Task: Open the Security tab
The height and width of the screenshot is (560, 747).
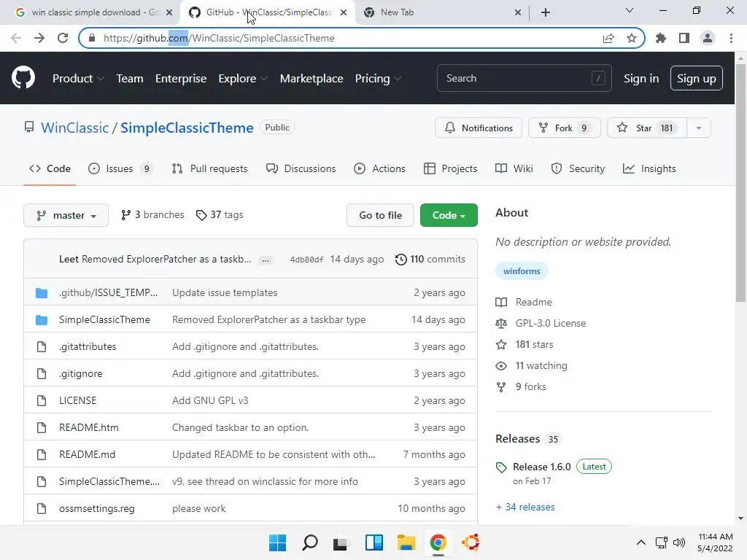Action: (x=578, y=168)
